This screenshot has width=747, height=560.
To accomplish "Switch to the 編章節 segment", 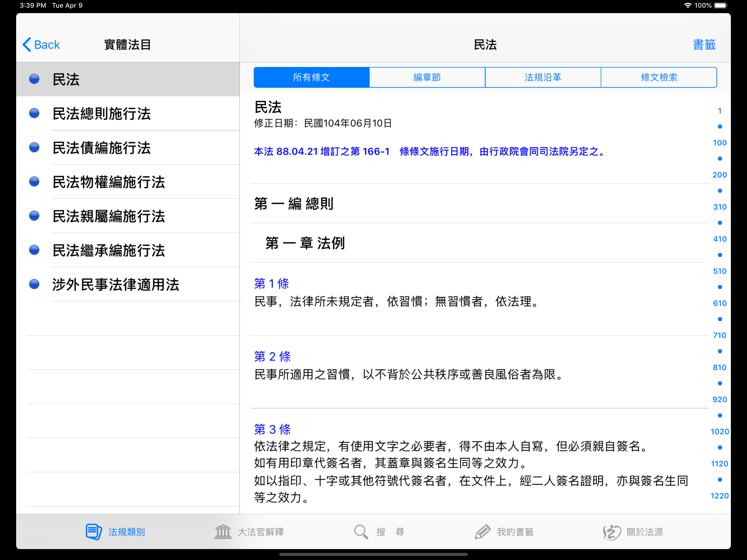I will pos(427,77).
